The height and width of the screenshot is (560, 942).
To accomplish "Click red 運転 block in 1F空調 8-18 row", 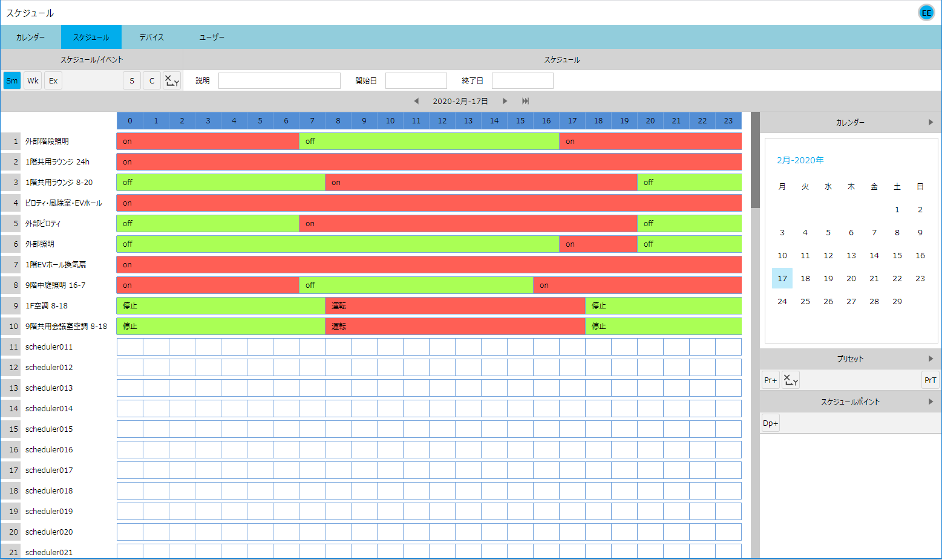I will coord(455,305).
